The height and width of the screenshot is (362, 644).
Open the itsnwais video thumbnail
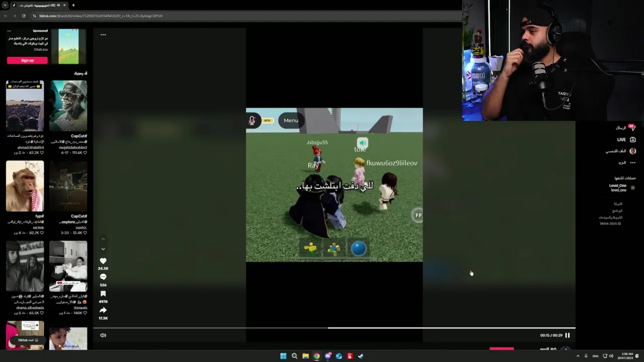point(68,266)
